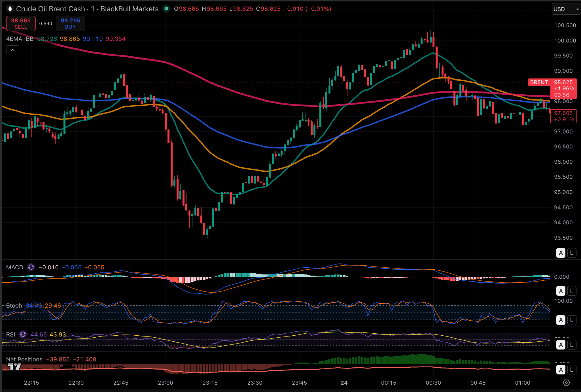Enable log scale L on Stoch pane
581x392 pixels.
[572, 320]
